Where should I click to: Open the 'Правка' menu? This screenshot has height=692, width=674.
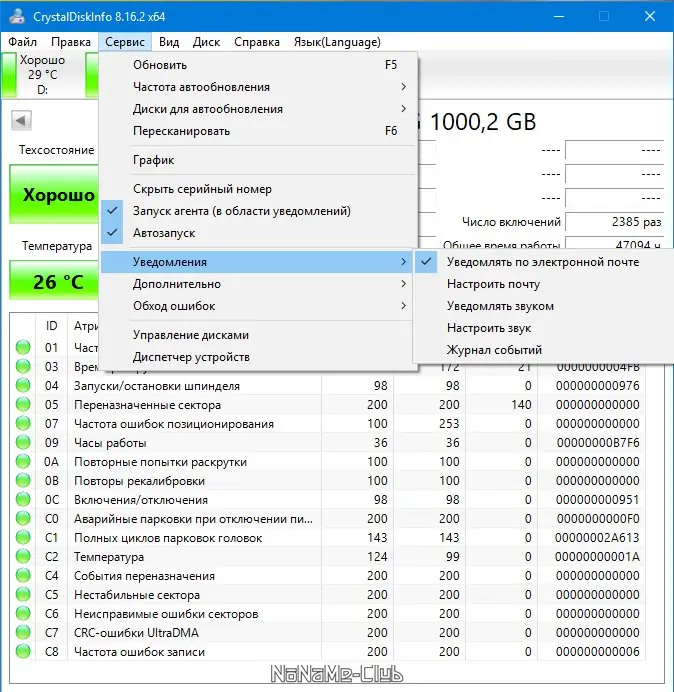(x=71, y=42)
